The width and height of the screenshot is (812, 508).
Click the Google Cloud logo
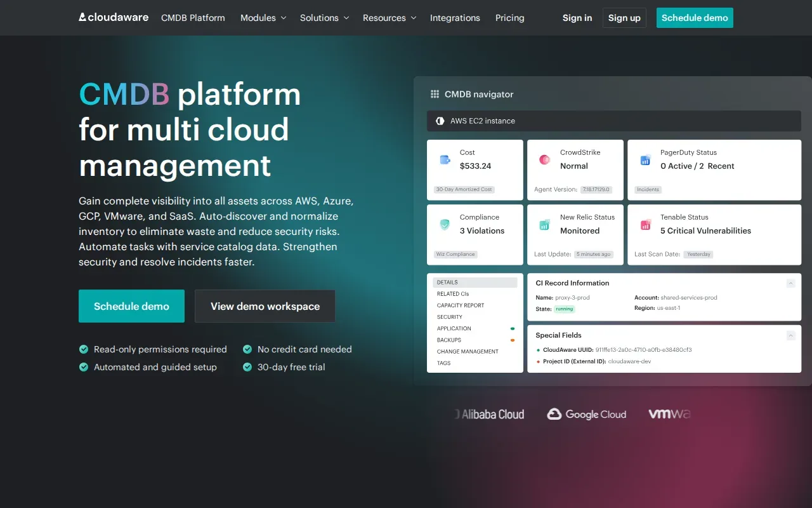[x=587, y=415]
